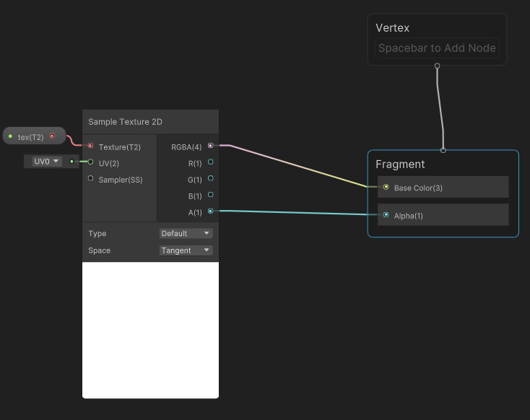Click Spacebar to Add Node placeholder
Image resolution: width=530 pixels, height=420 pixels.
tap(437, 48)
